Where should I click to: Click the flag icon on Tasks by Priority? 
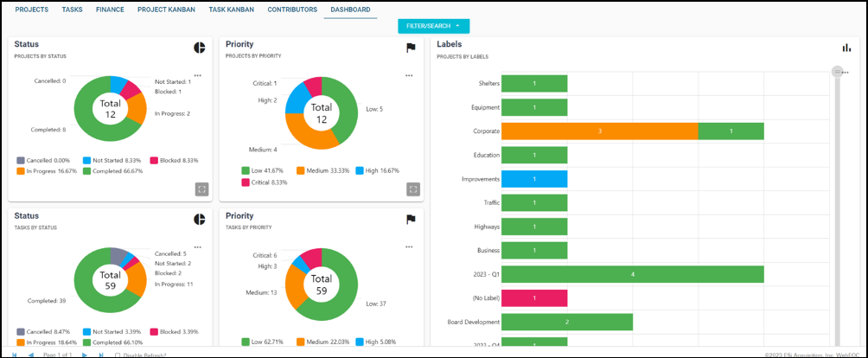click(412, 220)
